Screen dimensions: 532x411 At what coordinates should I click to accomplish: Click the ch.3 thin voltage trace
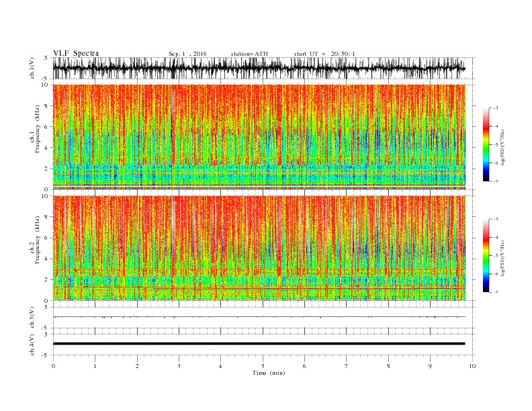click(259, 317)
